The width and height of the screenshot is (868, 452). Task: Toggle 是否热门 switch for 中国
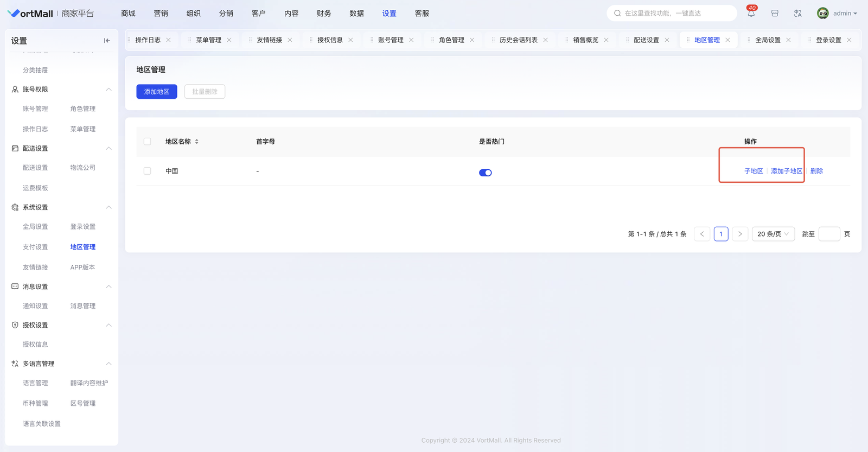[x=485, y=173]
